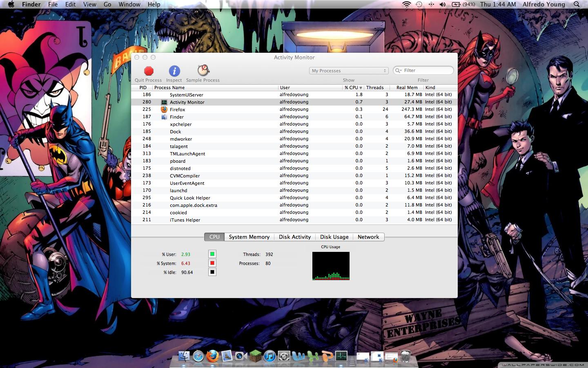Click the Firefox icon in its process row

[164, 110]
